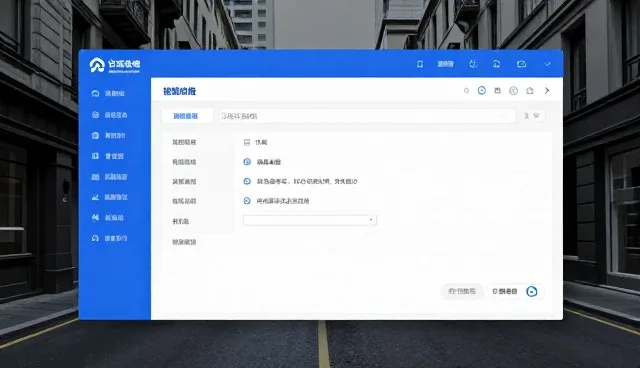This screenshot has width=640, height=368.
Task: Open the second sidebar item with round globe icon
Action: point(109,115)
